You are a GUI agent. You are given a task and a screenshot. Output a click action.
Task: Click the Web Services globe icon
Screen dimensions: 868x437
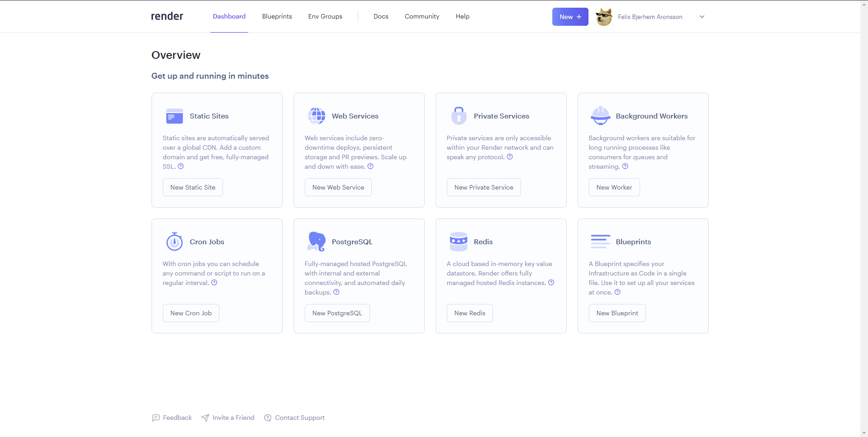pyautogui.click(x=317, y=116)
